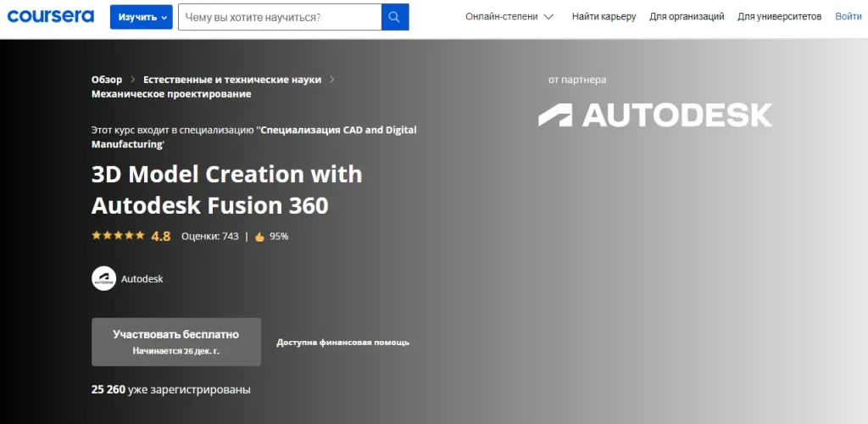
Task: Click the Coursera logo
Action: [51, 17]
